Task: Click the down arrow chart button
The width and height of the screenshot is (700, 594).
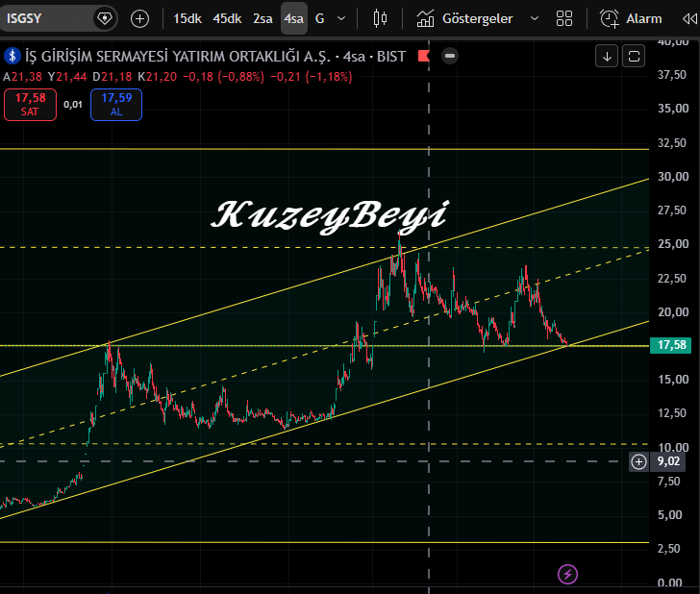Action: click(x=607, y=57)
